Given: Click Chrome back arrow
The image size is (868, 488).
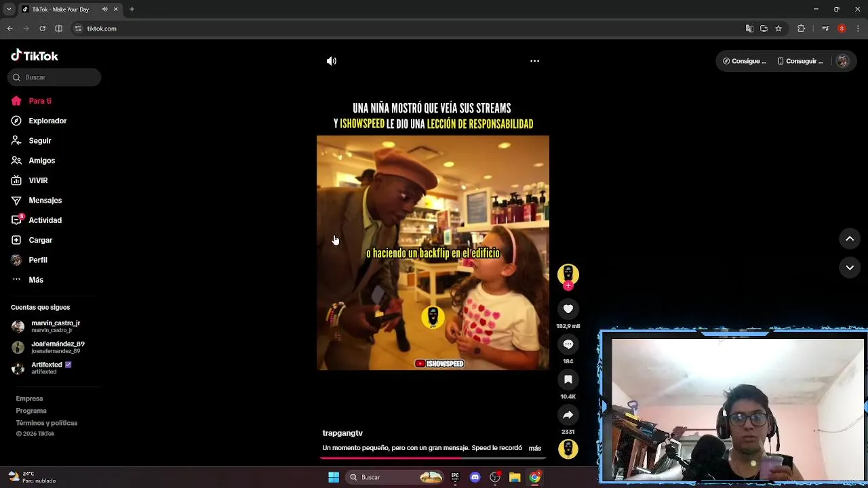Looking at the screenshot, I should (x=9, y=28).
